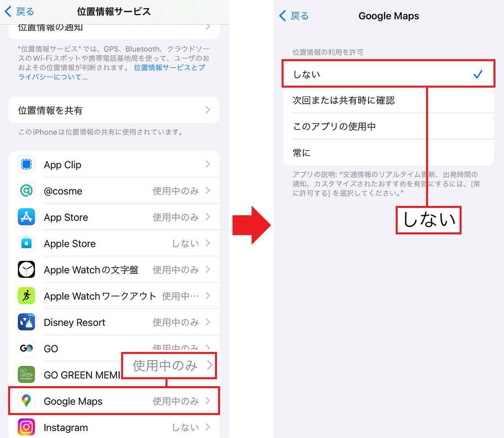Open the Instagram row label

pos(66,428)
